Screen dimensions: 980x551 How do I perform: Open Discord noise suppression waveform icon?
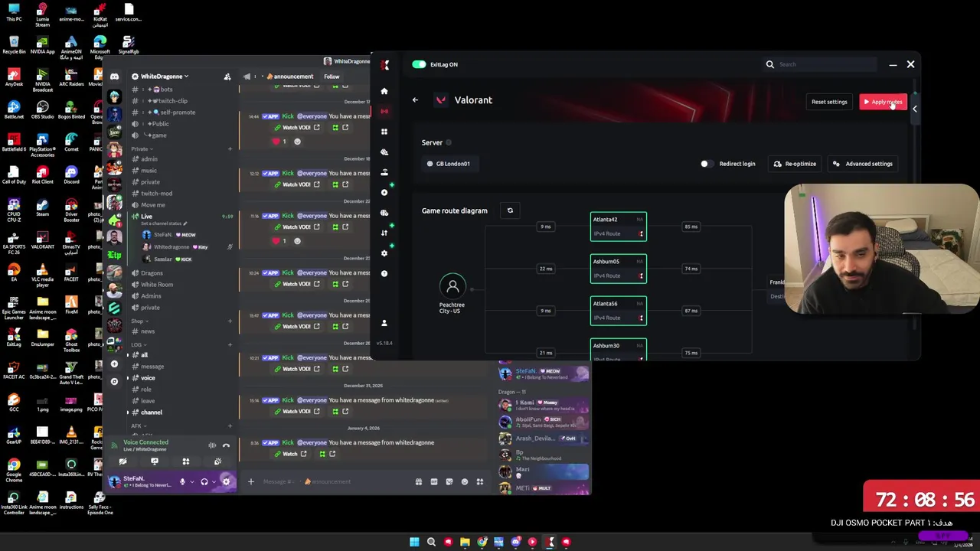click(x=212, y=445)
